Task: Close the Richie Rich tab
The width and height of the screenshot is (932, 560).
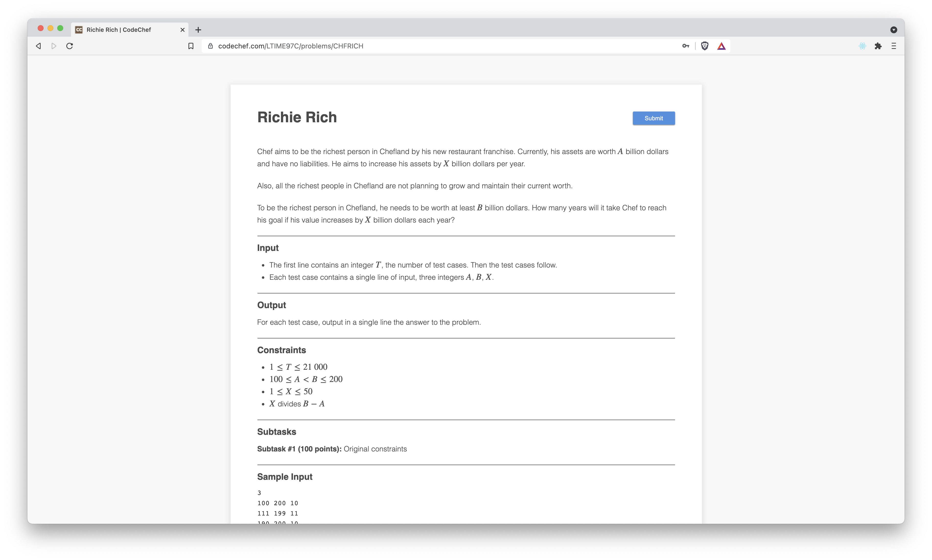Action: click(x=182, y=29)
